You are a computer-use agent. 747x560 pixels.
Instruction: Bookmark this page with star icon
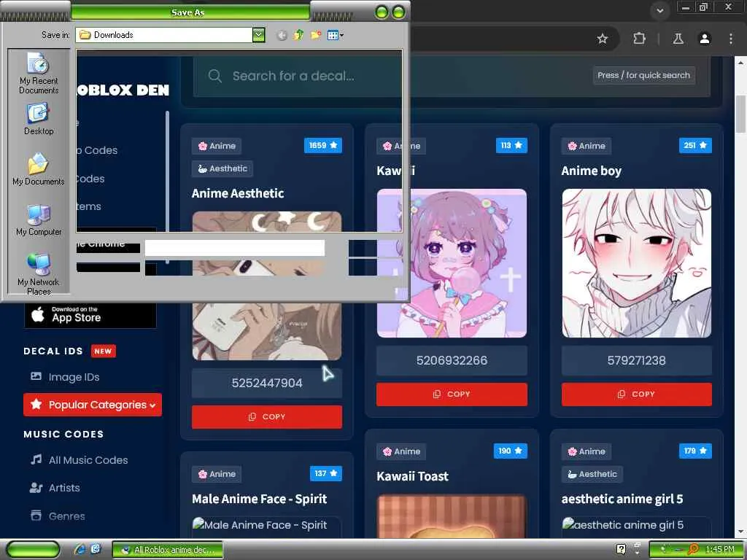[x=603, y=39]
